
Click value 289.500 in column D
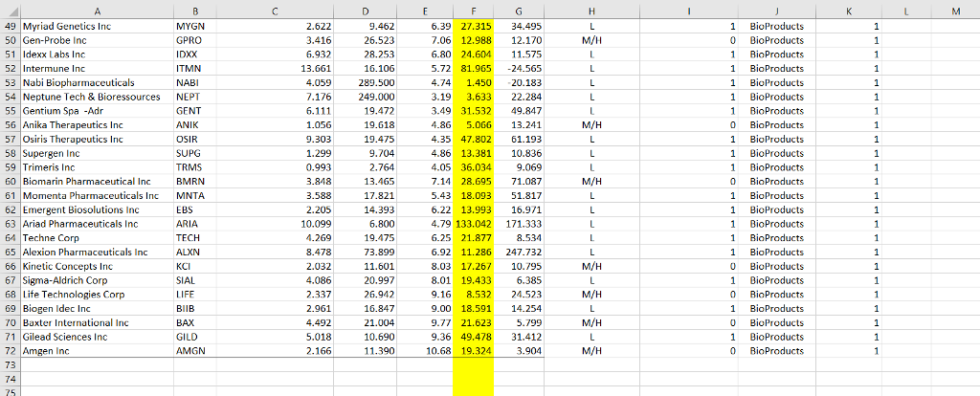pyautogui.click(x=365, y=82)
